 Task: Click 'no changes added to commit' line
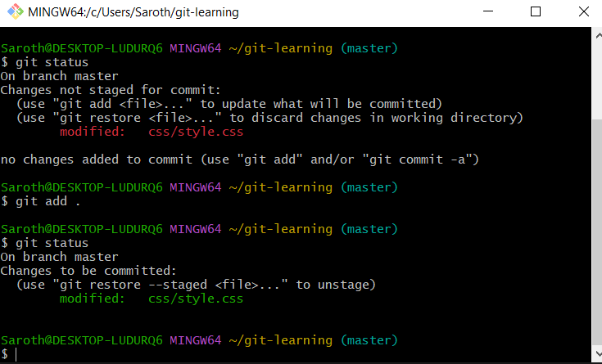[x=239, y=160]
